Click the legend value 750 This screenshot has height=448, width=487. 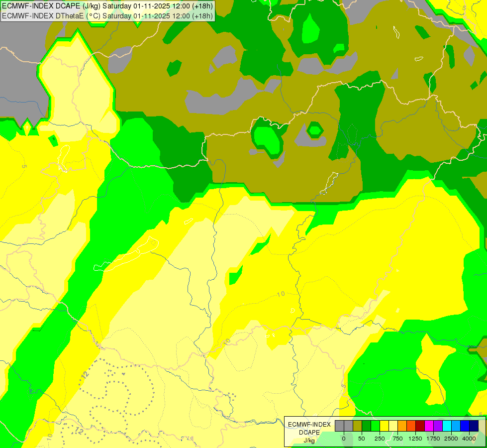point(397,439)
